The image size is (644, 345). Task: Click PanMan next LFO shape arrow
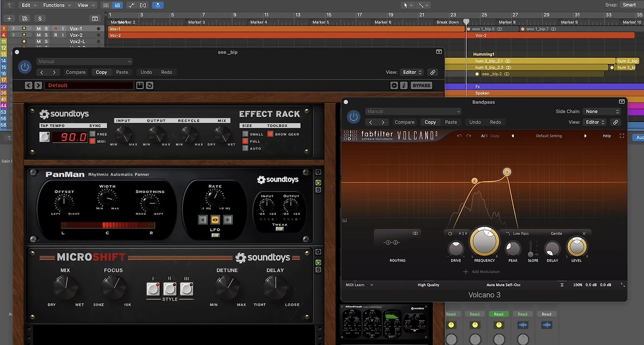pyautogui.click(x=227, y=220)
